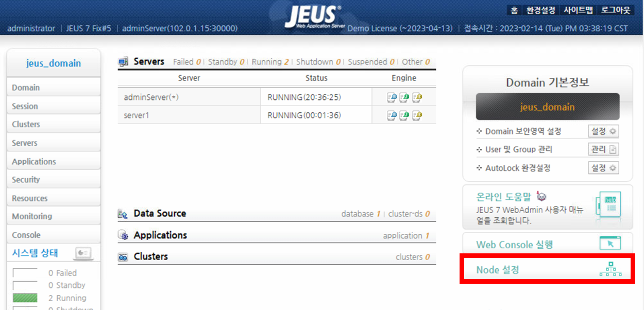
Task: Click the Servers section monitor icon
Action: click(123, 62)
